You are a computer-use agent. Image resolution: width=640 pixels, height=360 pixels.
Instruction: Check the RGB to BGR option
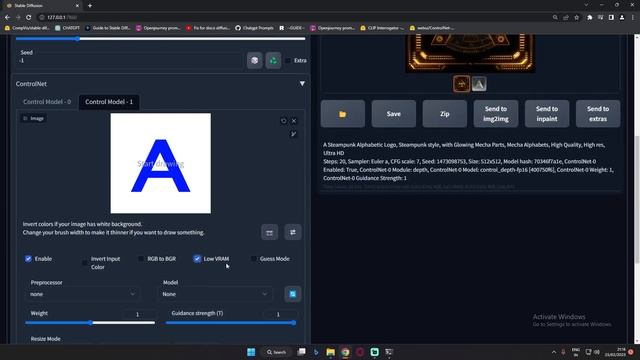[141, 259]
